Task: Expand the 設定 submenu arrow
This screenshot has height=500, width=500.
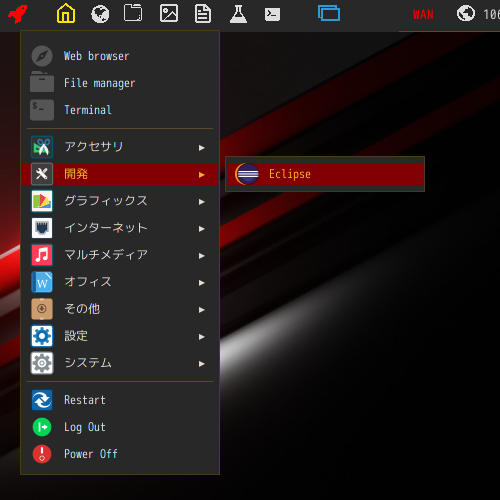Action: click(201, 337)
